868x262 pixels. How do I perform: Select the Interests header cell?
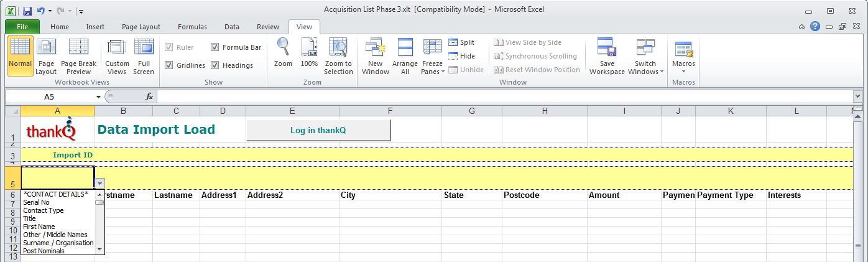pos(796,195)
